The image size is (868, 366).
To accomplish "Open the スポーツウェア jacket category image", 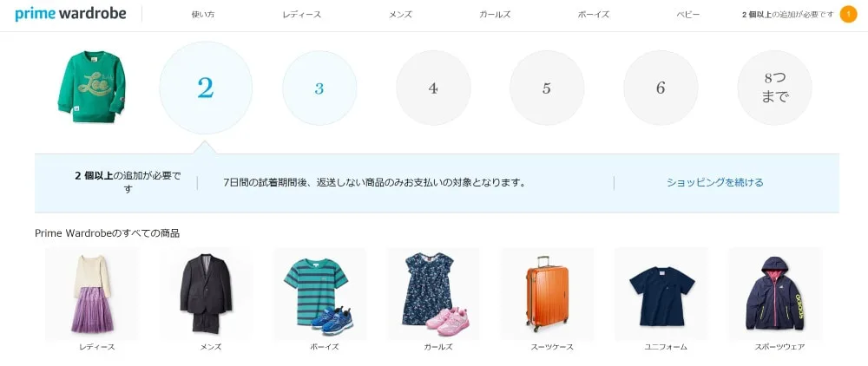I will 775,293.
